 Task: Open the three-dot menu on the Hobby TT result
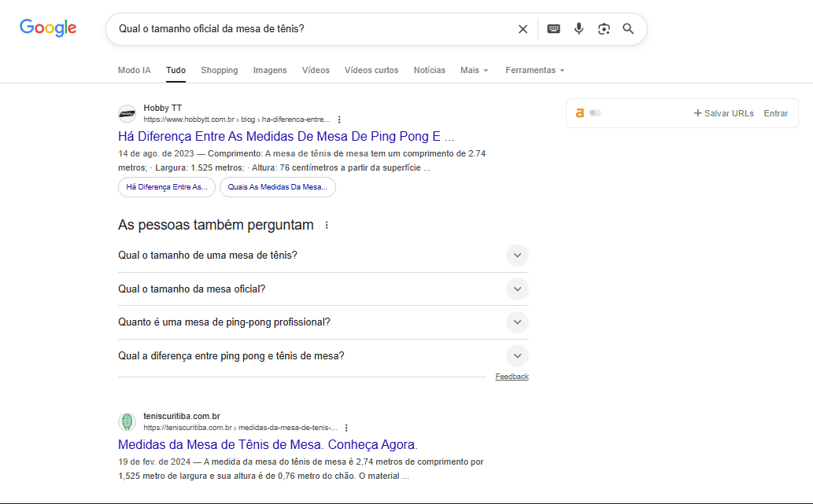[339, 119]
